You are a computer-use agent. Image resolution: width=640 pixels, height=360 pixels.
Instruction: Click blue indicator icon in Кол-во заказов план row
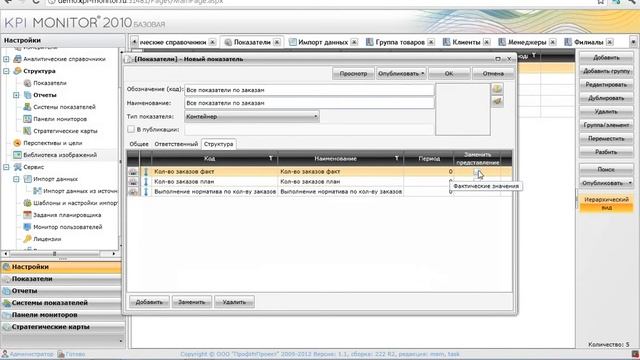146,182
